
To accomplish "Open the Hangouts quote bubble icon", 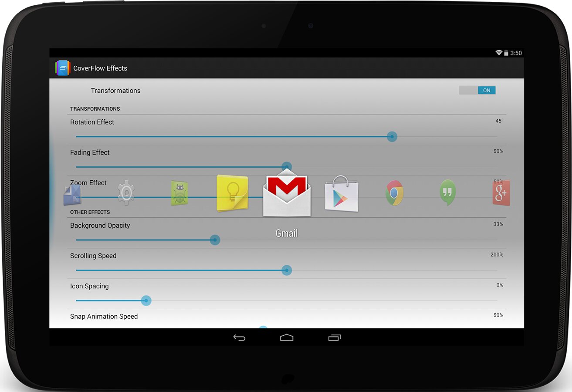I will 447,193.
